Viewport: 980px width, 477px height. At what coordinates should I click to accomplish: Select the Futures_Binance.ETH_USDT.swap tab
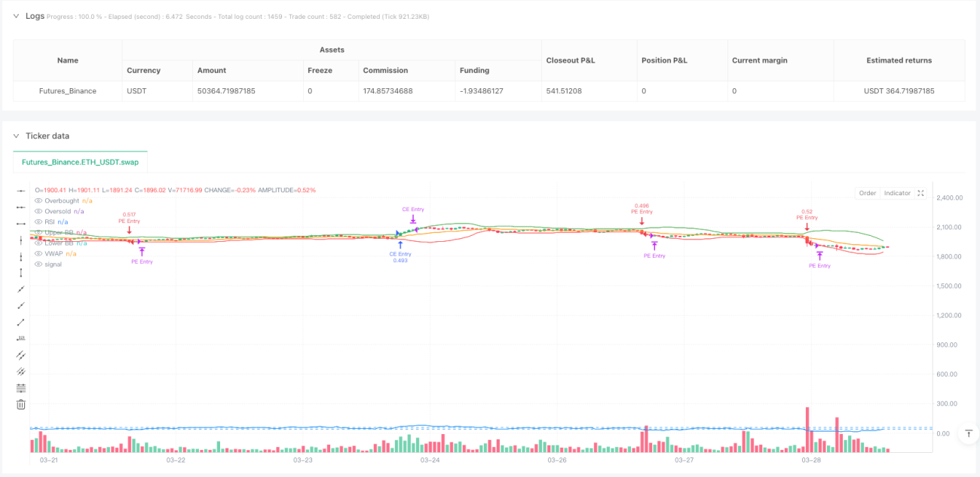[80, 161]
